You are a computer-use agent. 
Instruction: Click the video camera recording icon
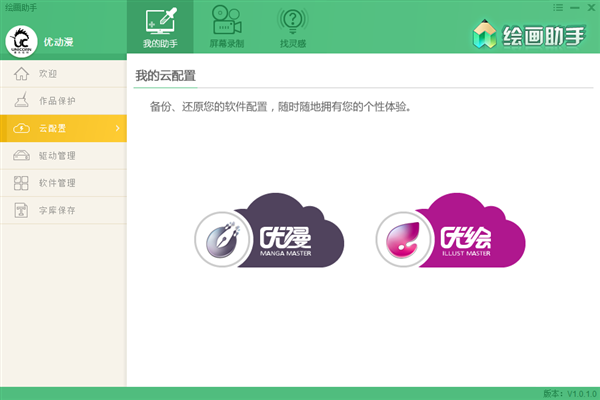point(227,20)
